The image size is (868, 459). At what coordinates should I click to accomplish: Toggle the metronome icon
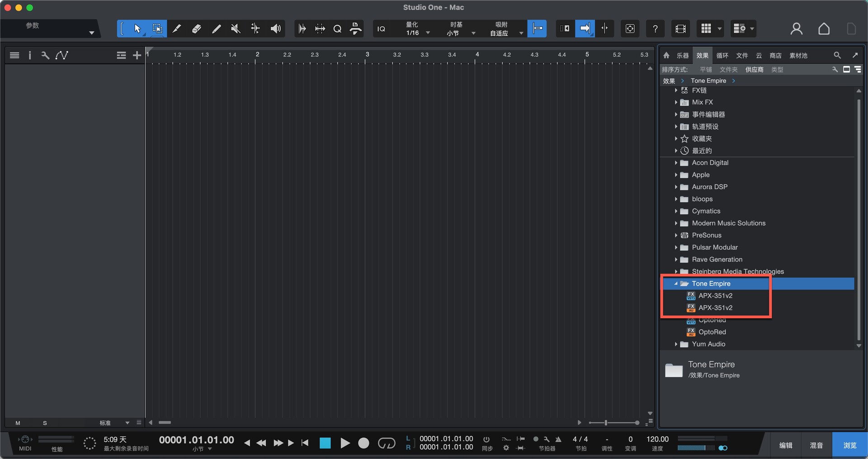click(558, 439)
